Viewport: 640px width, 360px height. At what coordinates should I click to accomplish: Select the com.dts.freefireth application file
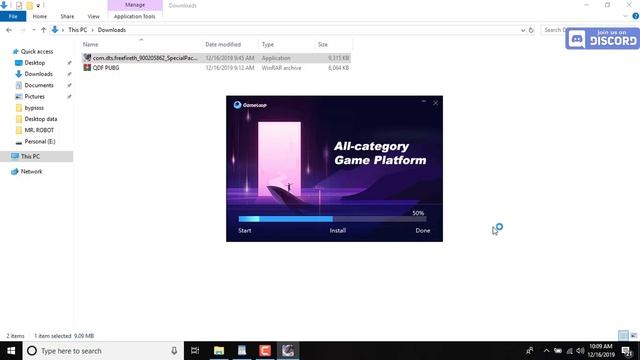216,58
